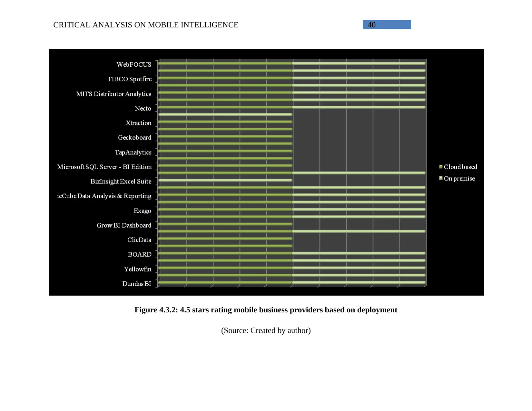The image size is (532, 411).
Task: Click Microsoft SQL Server - BI Edition label
Action: (104, 167)
